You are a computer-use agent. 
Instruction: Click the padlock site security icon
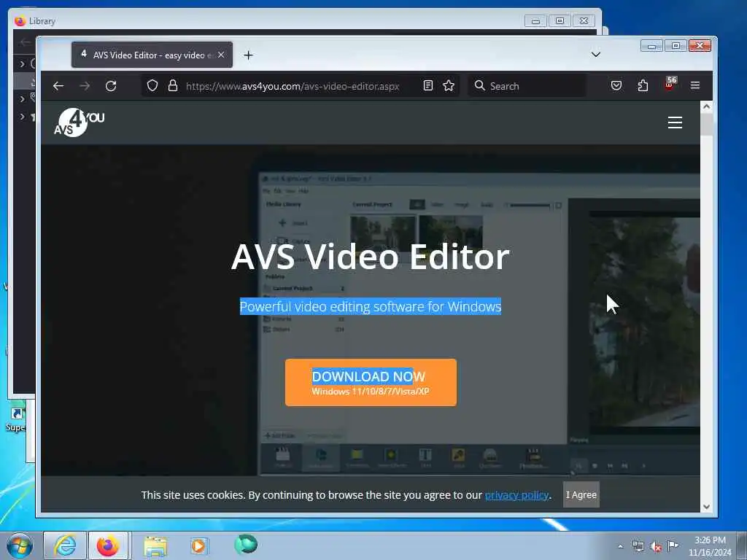tap(172, 86)
